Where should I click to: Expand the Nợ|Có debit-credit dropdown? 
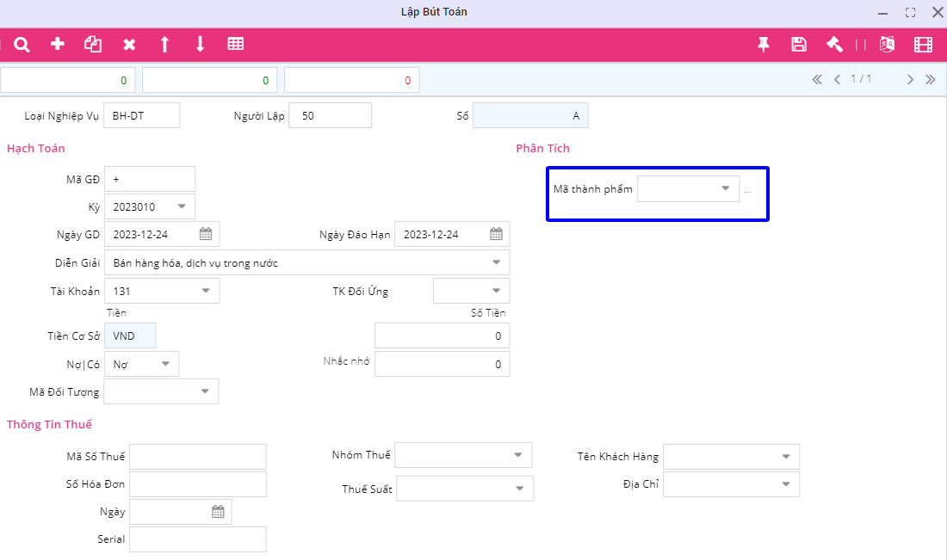(x=165, y=364)
